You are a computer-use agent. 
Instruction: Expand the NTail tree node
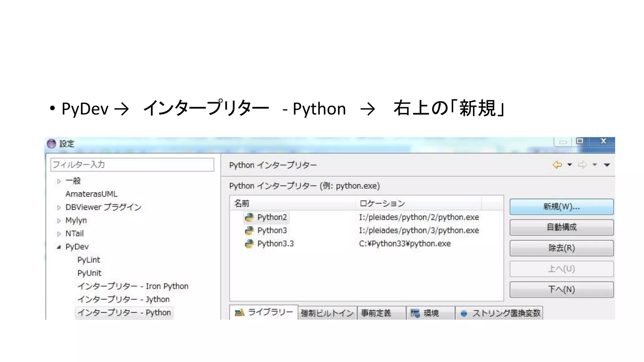click(x=59, y=234)
